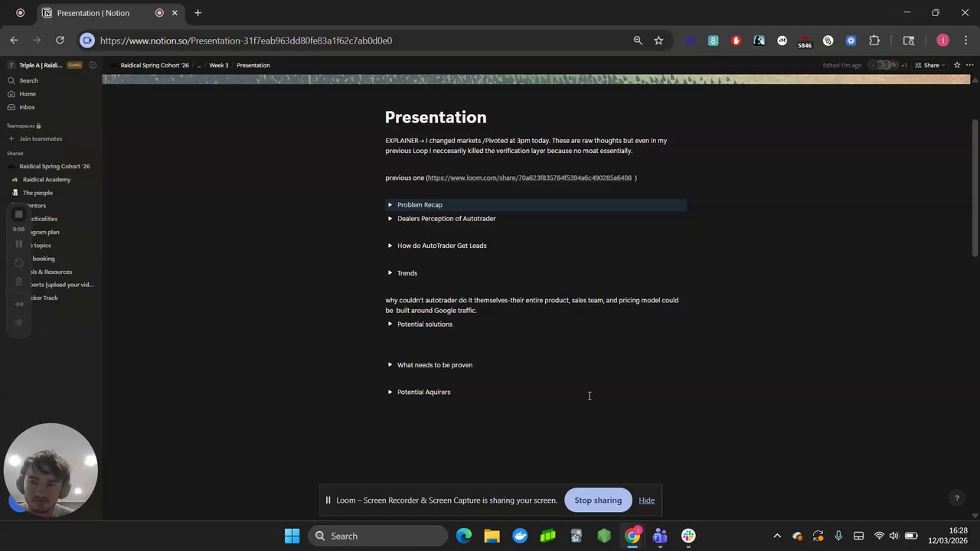This screenshot has width=980, height=551.
Task: Open Notion help question mark
Action: (956, 498)
